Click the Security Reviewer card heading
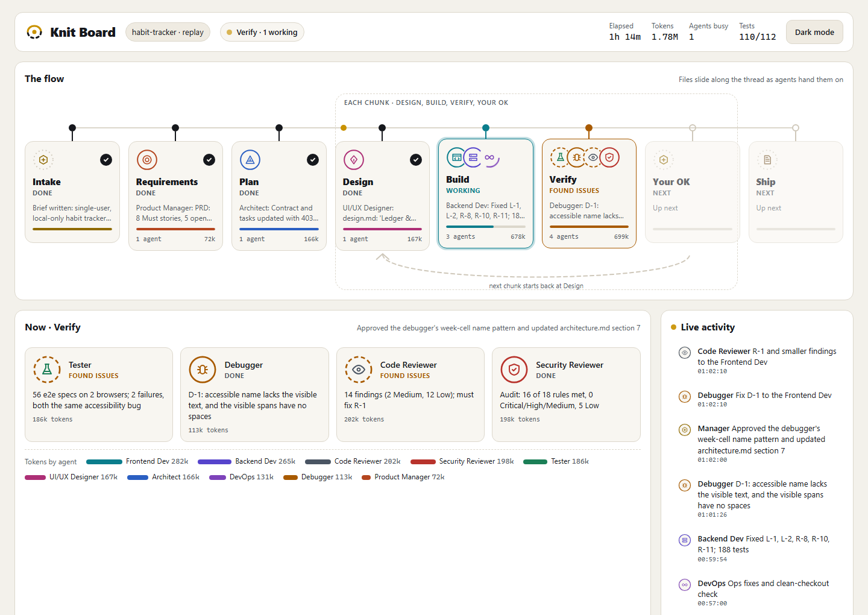 coord(570,365)
